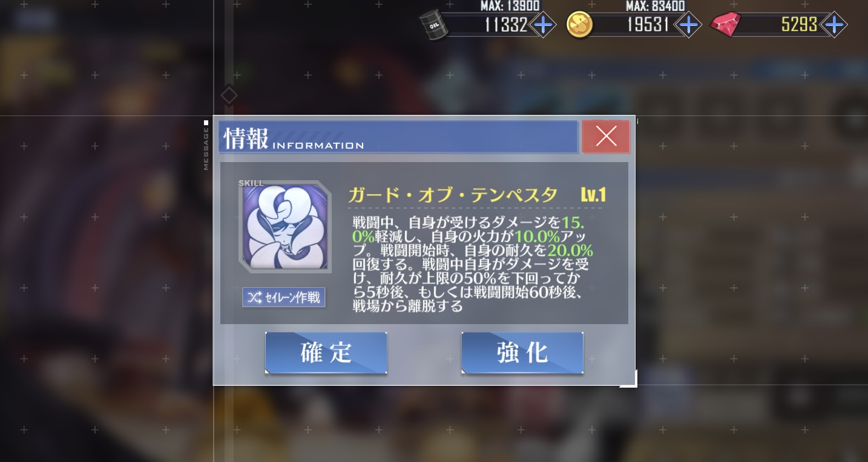This screenshot has width=868, height=462.
Task: Click the vertical MESSAGE label
Action: point(206,149)
